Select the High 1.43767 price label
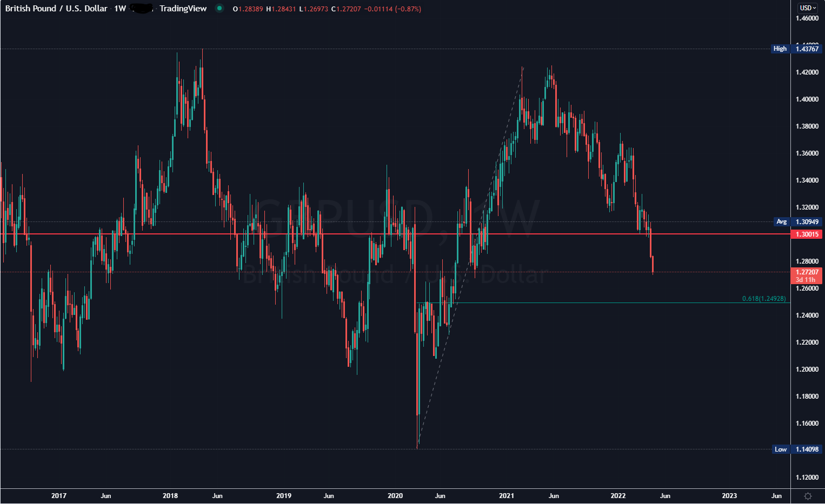The height and width of the screenshot is (504, 825). pyautogui.click(x=796, y=49)
